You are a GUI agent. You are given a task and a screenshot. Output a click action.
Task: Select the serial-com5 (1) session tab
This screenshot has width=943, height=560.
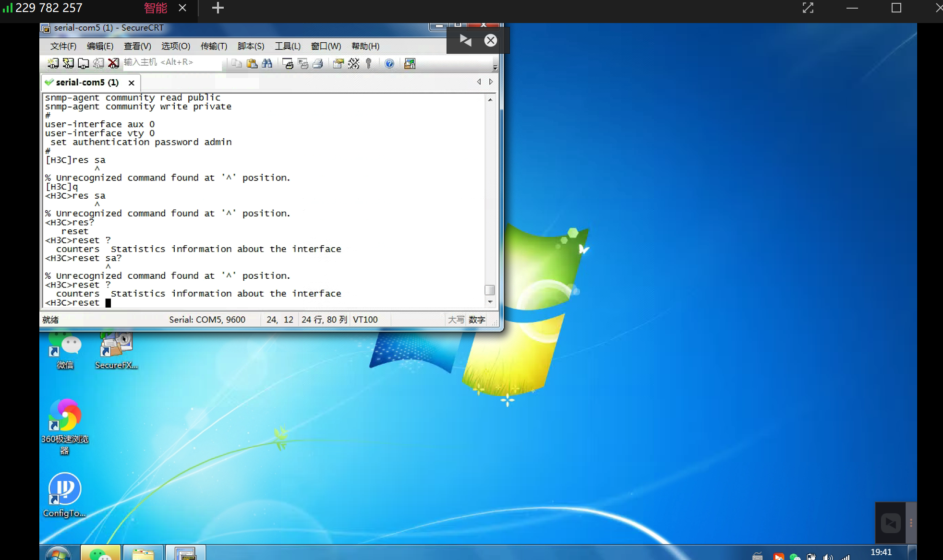pos(86,83)
